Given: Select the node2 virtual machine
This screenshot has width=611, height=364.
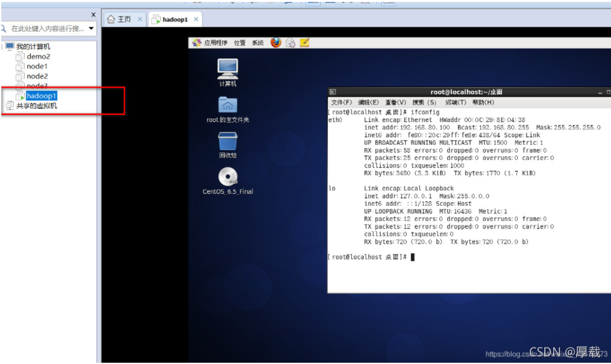Looking at the screenshot, I should (x=37, y=76).
